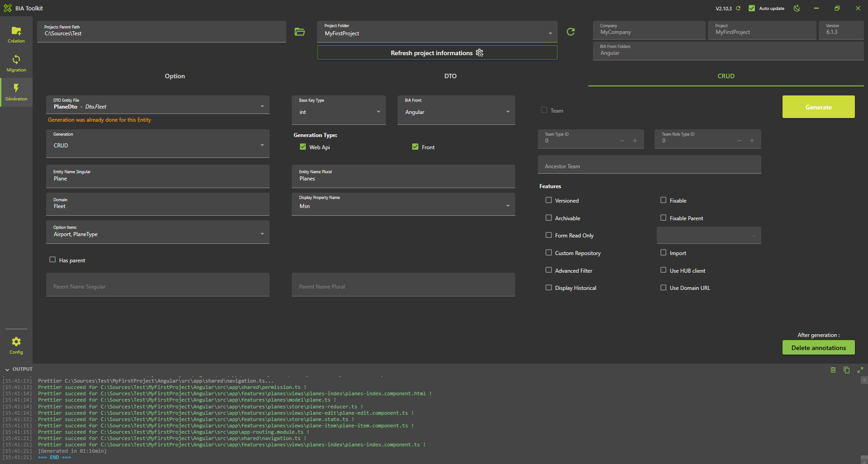Enable the Form Read Only feature
The height and width of the screenshot is (464, 868).
[549, 235]
